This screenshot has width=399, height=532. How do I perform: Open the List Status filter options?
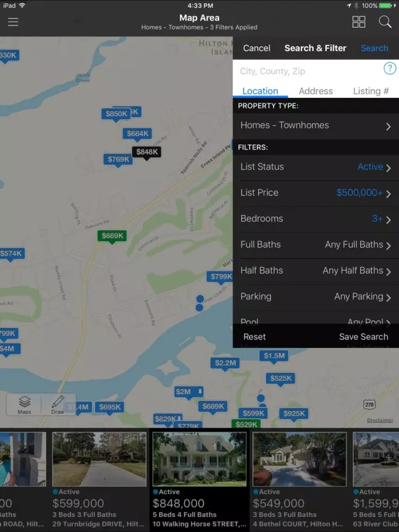[315, 167]
